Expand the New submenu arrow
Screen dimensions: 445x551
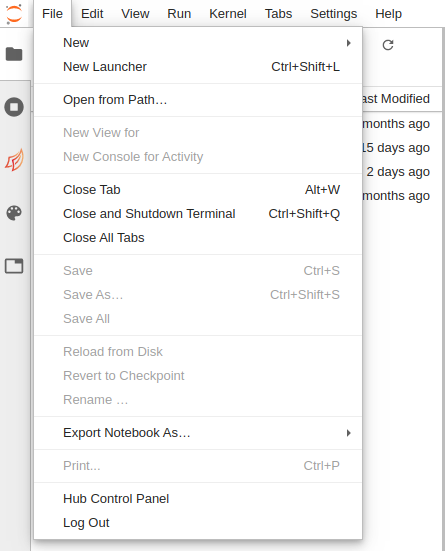(348, 43)
